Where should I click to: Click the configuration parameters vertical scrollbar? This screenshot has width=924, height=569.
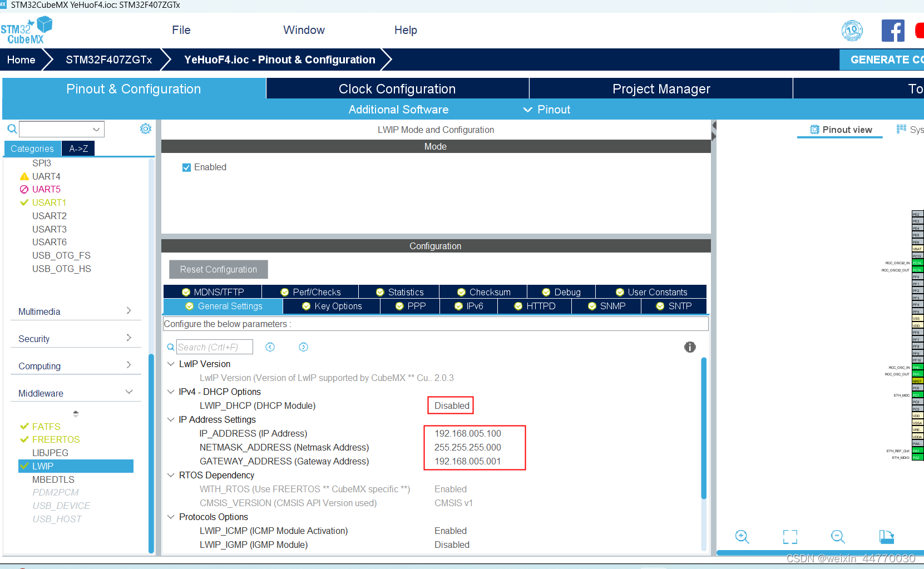(704, 428)
